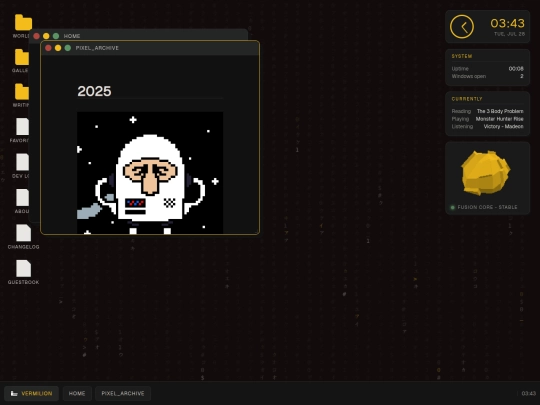Click the Listening label
The height and width of the screenshot is (405, 540).
(462, 126)
